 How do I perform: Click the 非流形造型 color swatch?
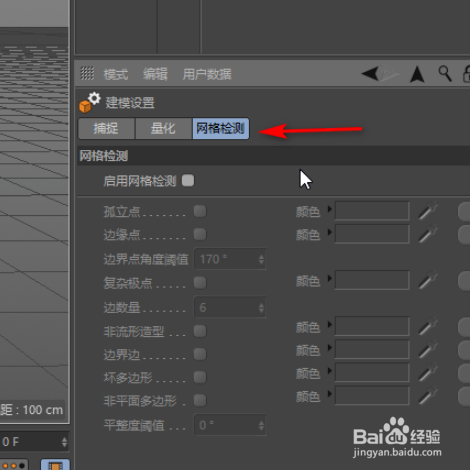coord(372,326)
